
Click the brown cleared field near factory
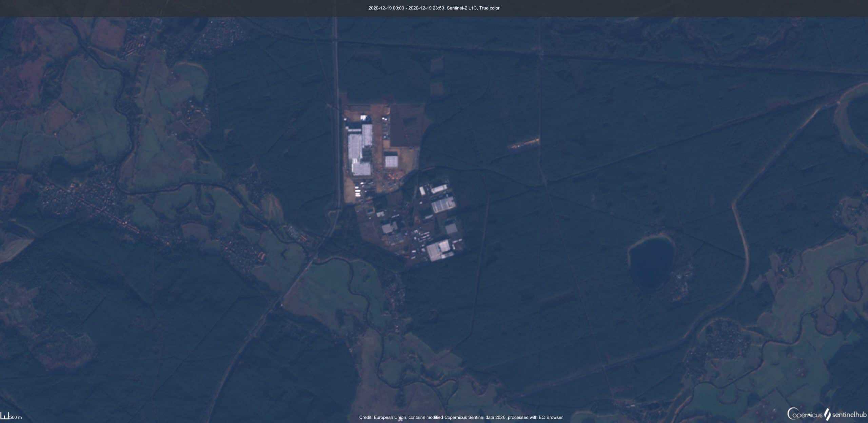[406, 125]
